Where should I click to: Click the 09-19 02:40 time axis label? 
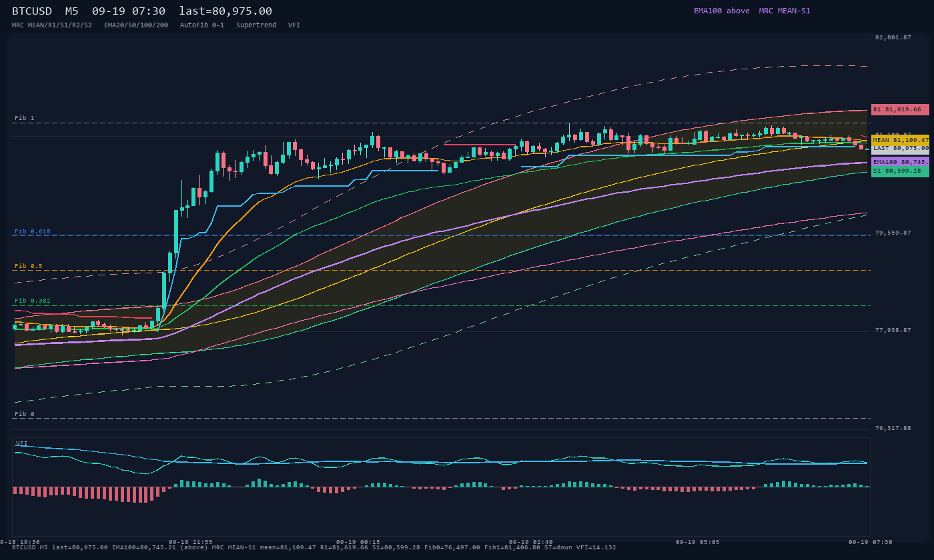[531, 542]
